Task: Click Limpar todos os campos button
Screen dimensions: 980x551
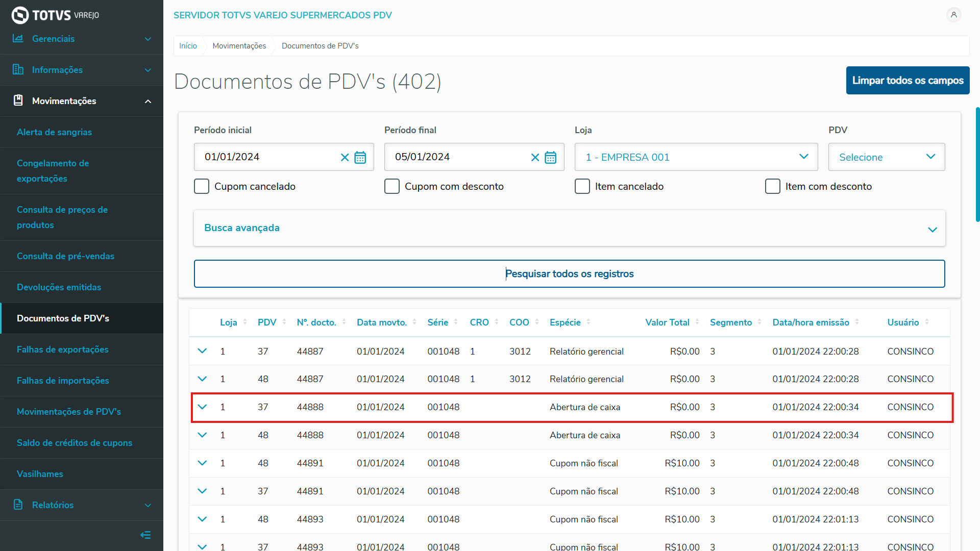Action: (x=908, y=81)
